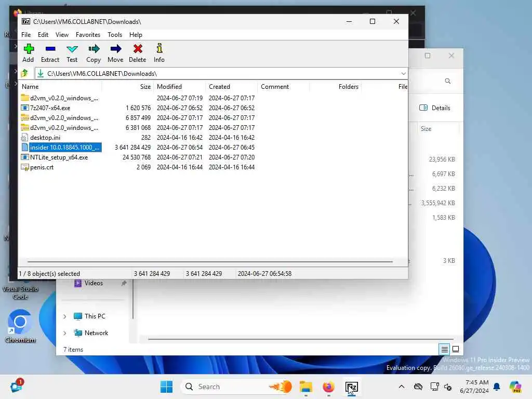Click the Comment column header
The height and width of the screenshot is (399, 532).
[283, 87]
